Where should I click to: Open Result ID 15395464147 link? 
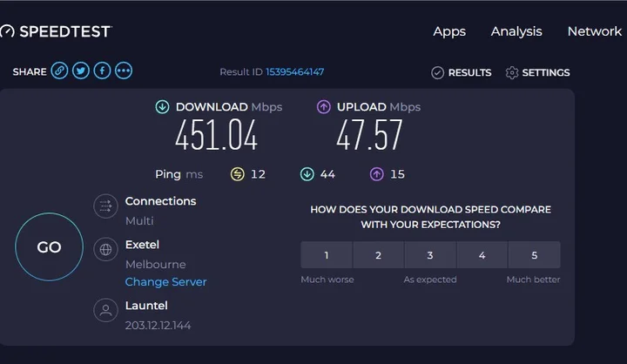point(294,72)
